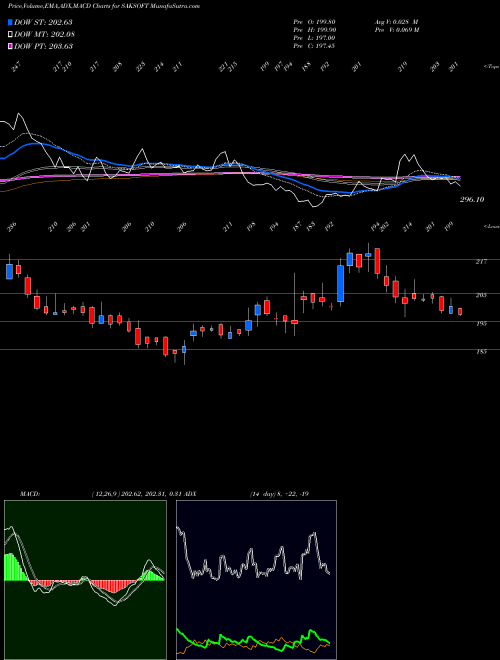Image resolution: width=500 pixels, height=660 pixels.
Task: Click the 'Pre O: 199.80' open value
Action: [314, 22]
